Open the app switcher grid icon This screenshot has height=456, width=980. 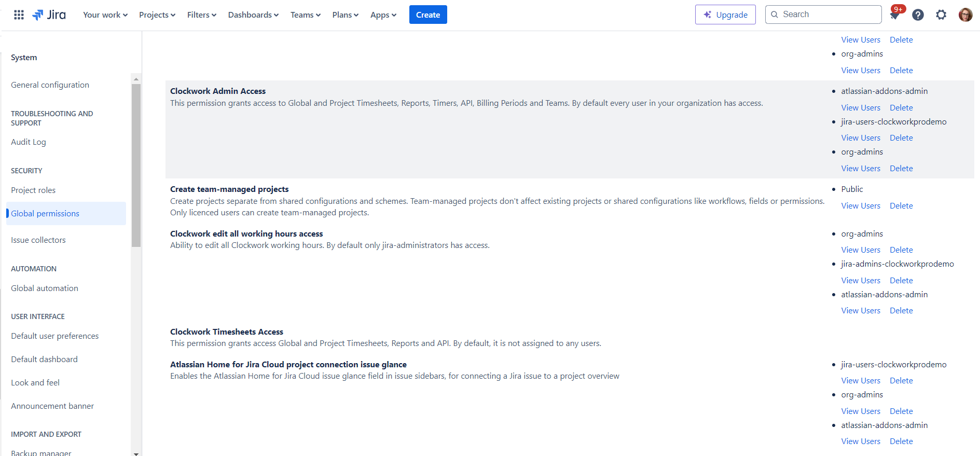[x=19, y=15]
